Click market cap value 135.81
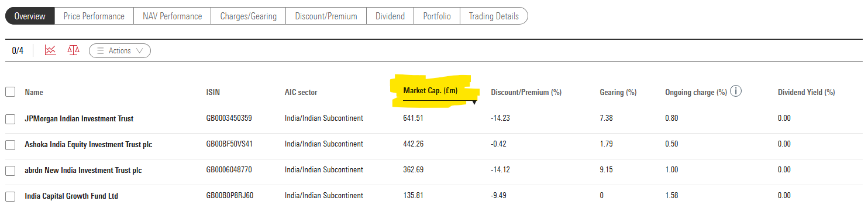Viewport: 868px width, 211px height. tap(413, 196)
